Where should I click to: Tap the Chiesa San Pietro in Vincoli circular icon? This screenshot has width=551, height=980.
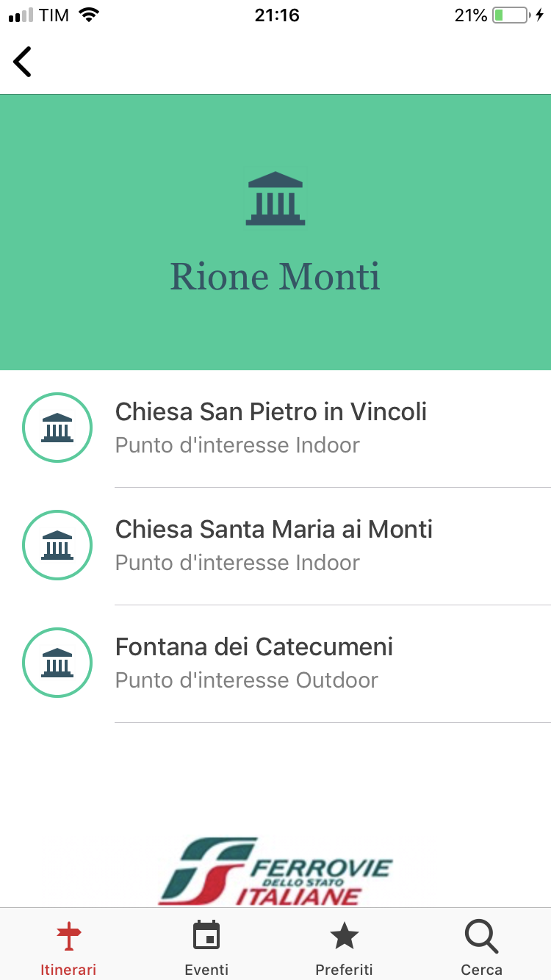[x=57, y=428]
